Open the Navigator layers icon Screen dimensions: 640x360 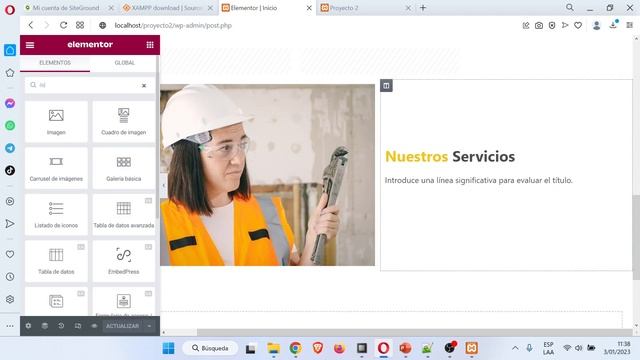(x=44, y=326)
